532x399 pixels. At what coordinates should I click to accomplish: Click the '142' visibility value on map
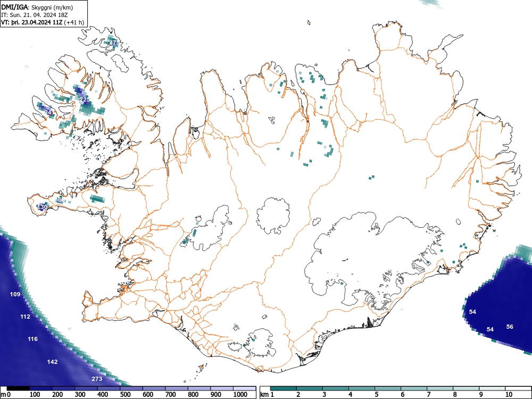[52, 362]
